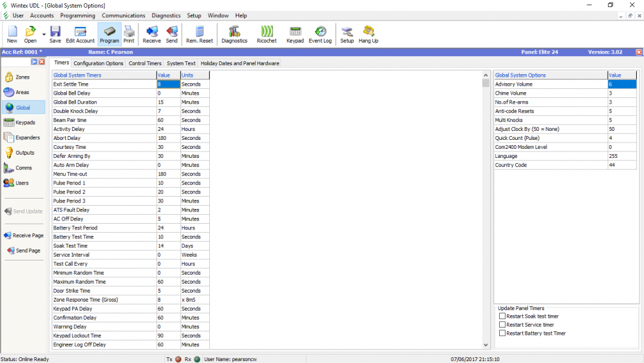Screen dimensions: 644x363
Task: Click the Ricochet toolbar icon
Action: click(x=267, y=34)
